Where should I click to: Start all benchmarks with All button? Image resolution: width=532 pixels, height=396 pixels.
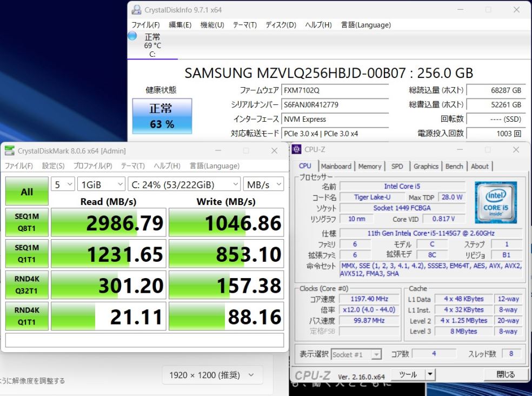coord(26,192)
